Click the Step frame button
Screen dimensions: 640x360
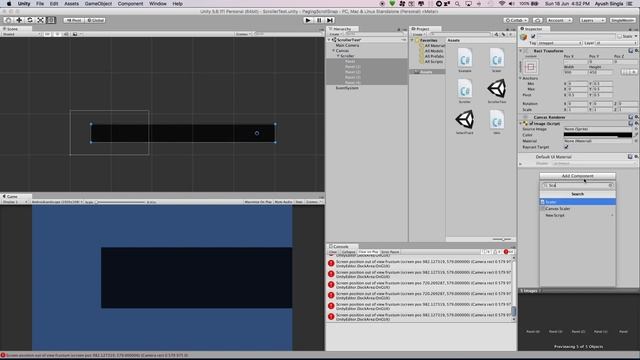(330, 20)
